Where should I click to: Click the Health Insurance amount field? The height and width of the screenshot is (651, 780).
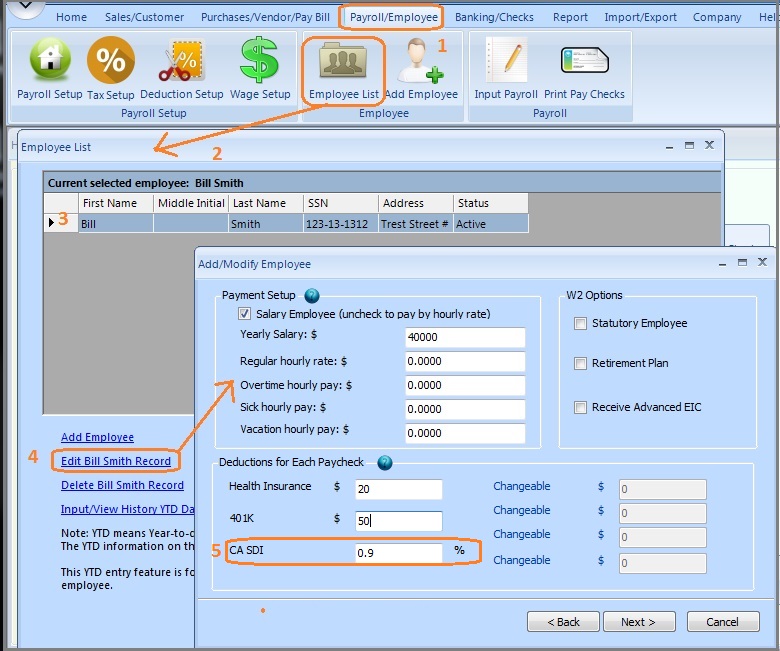coord(398,489)
